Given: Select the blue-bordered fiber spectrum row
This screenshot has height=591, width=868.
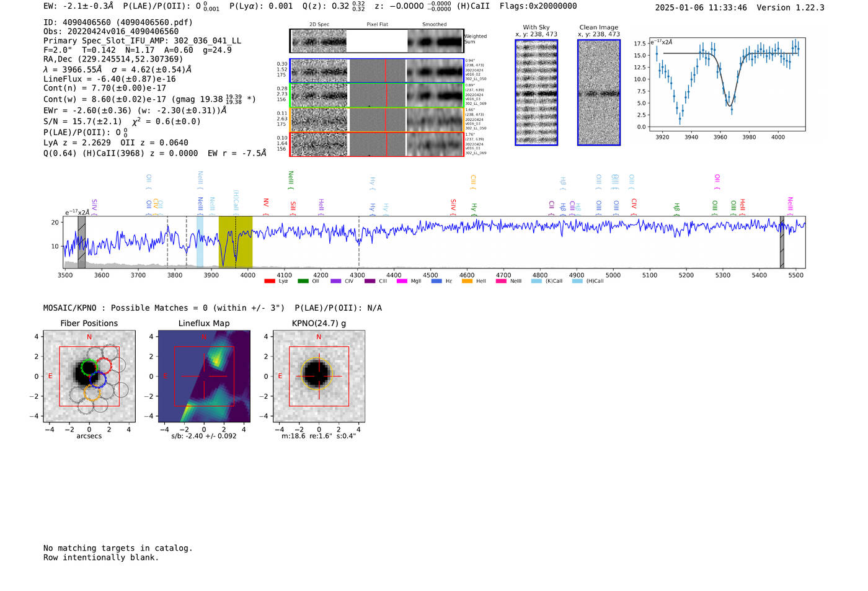Looking at the screenshot, I should [x=376, y=71].
